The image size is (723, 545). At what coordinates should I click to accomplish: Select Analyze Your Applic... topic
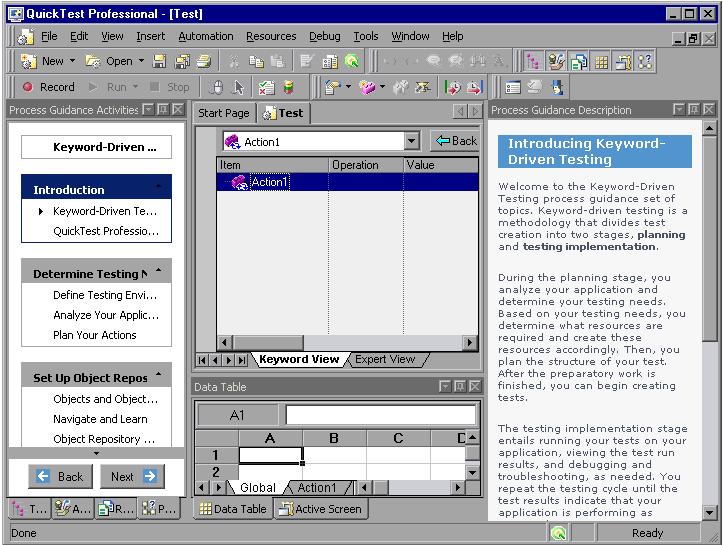(106, 315)
